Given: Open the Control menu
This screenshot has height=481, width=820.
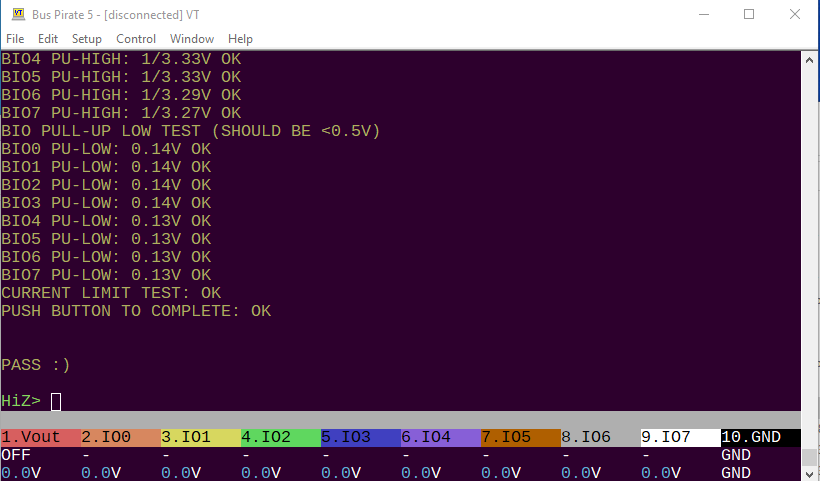Looking at the screenshot, I should click(136, 39).
